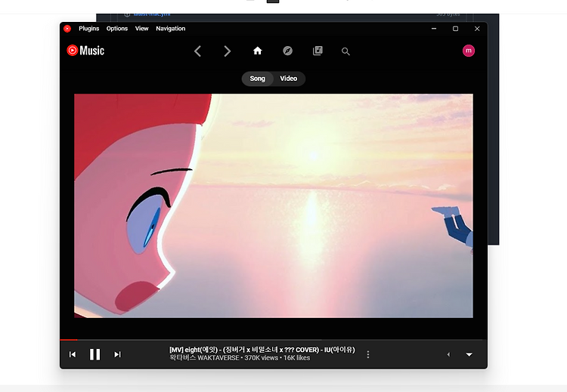Skip to the next track
Screen dimensions: 567x392
tap(117, 354)
